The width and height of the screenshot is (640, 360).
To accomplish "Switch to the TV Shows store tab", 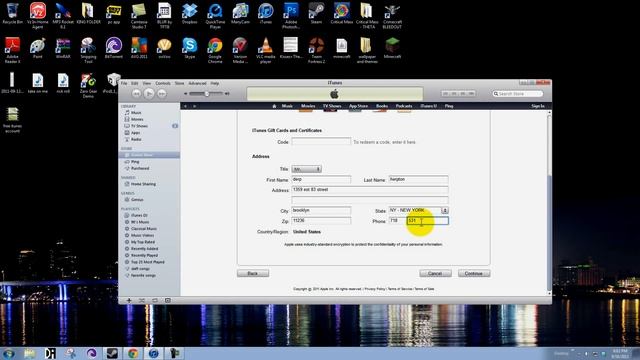I will click(332, 106).
